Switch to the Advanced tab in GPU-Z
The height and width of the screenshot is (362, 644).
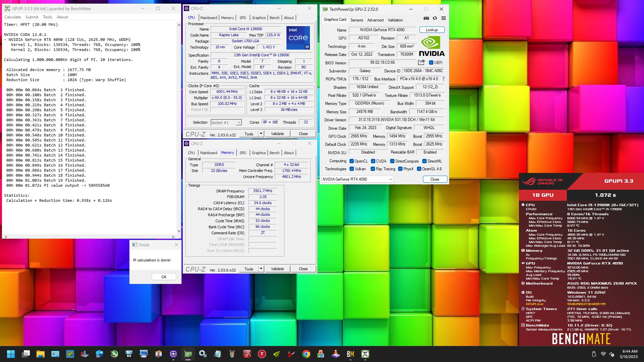coord(375,20)
